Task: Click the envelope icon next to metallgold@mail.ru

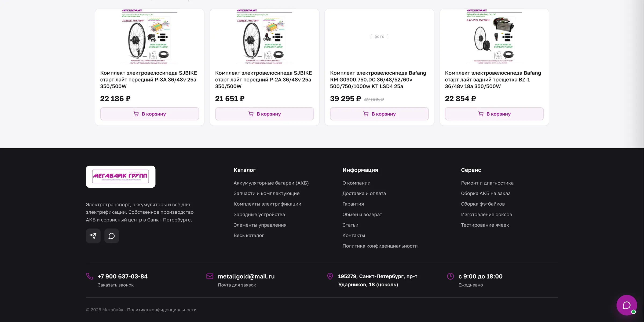Action: point(210,276)
